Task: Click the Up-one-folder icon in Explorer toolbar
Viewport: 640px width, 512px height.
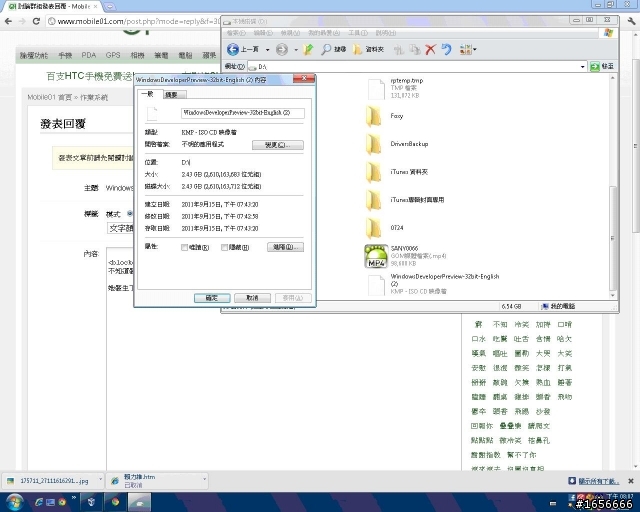Action: pos(308,49)
